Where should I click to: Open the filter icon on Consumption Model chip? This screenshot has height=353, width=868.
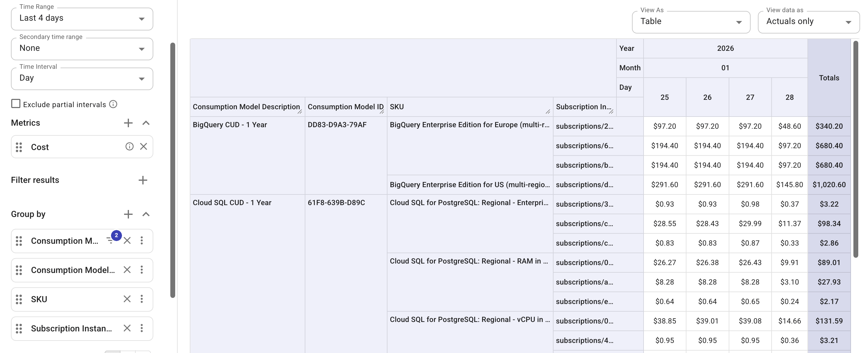[110, 240]
